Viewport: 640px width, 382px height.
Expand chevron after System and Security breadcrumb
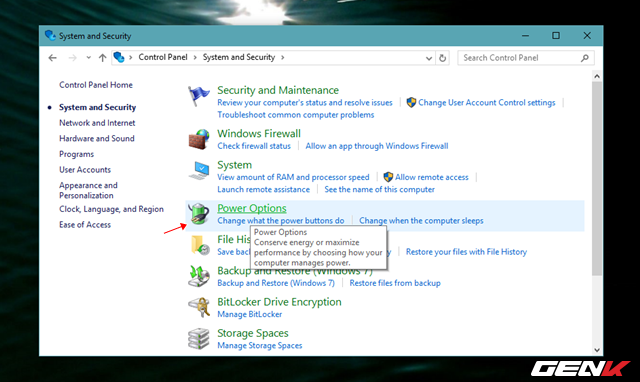coord(282,58)
